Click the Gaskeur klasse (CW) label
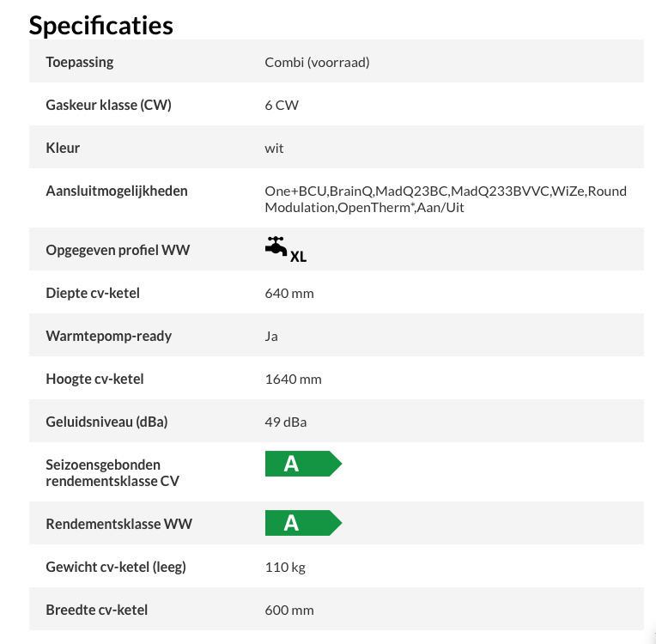Image resolution: width=656 pixels, height=644 pixels. 108,105
